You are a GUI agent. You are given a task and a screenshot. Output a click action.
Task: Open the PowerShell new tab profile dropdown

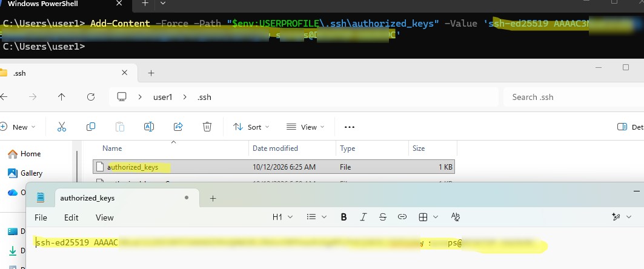(x=162, y=3)
